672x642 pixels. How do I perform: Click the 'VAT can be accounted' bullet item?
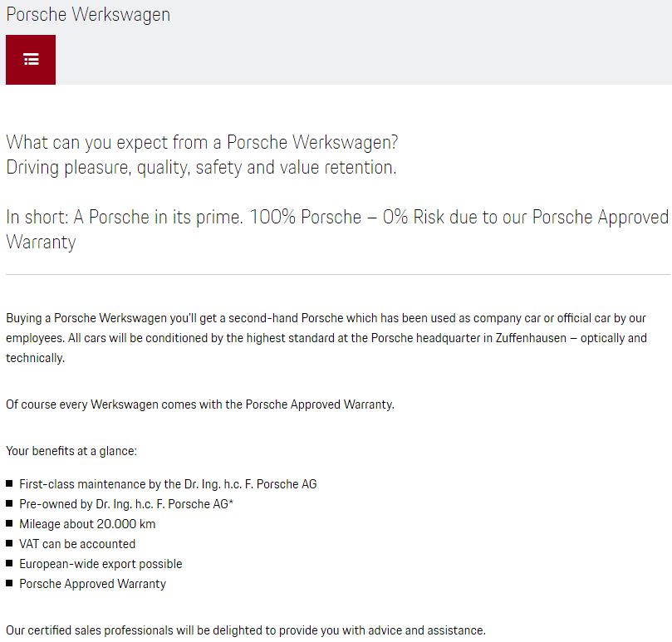click(x=77, y=544)
